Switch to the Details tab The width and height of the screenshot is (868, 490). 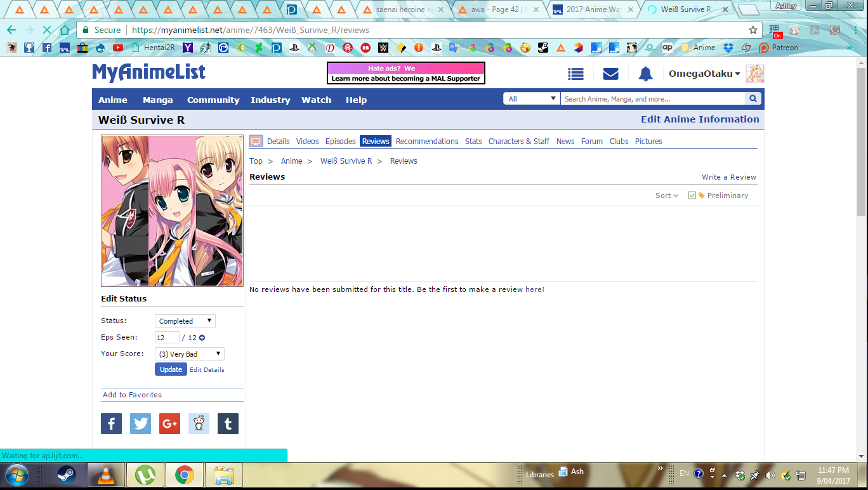[x=278, y=141]
